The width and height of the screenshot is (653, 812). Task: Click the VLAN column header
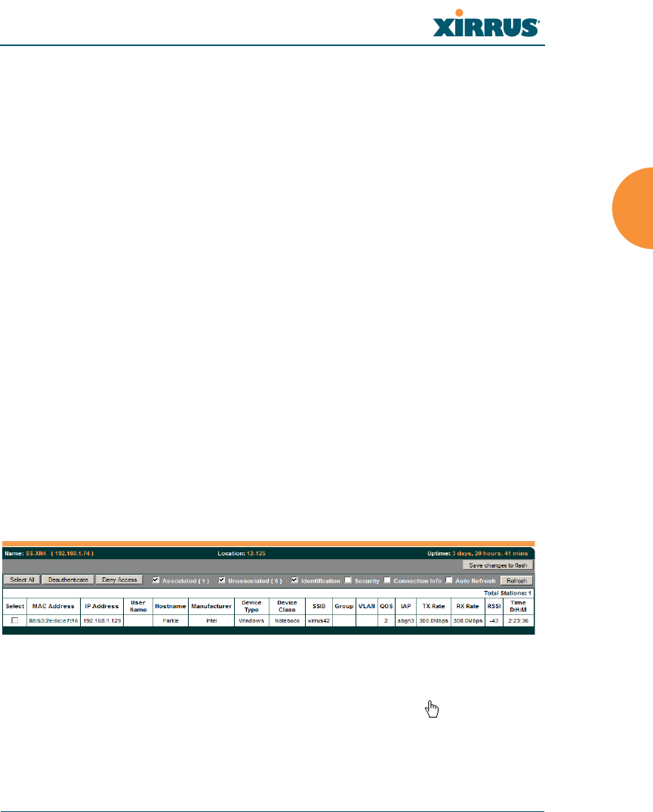pyautogui.click(x=367, y=606)
